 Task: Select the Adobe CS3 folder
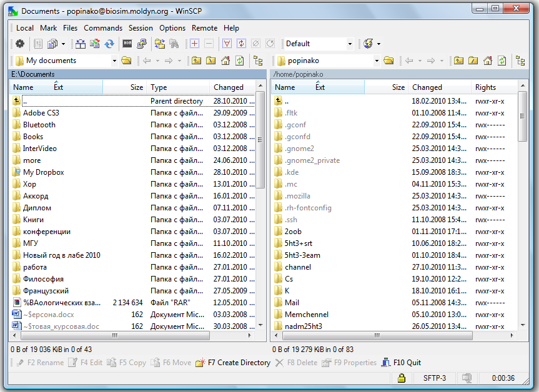(36, 113)
